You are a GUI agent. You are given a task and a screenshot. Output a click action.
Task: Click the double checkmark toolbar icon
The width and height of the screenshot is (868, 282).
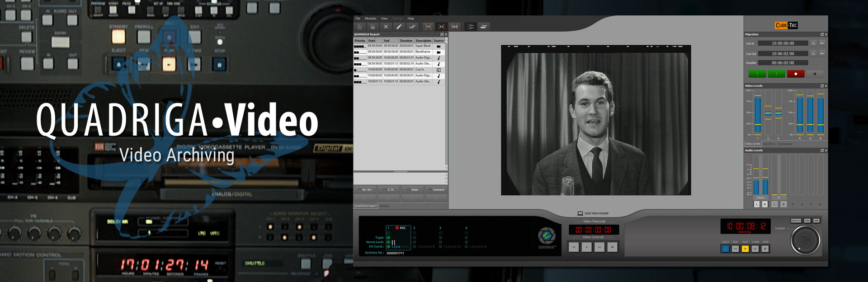[412, 27]
